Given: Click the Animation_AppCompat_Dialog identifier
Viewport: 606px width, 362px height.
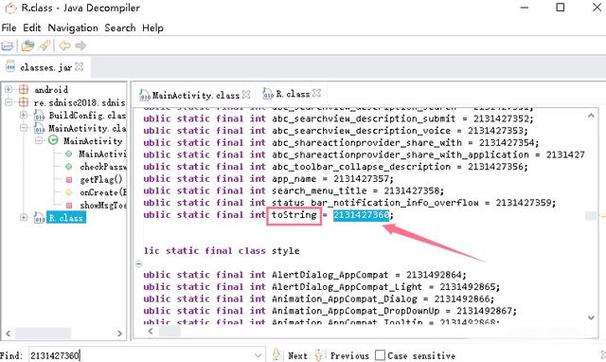Looking at the screenshot, I should coord(344,299).
